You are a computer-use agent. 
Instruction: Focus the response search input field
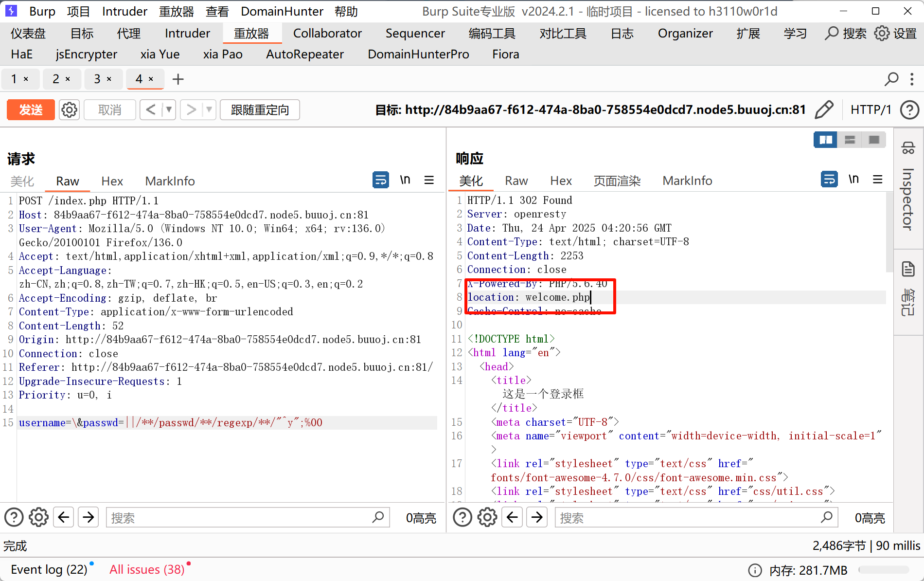tap(696, 517)
